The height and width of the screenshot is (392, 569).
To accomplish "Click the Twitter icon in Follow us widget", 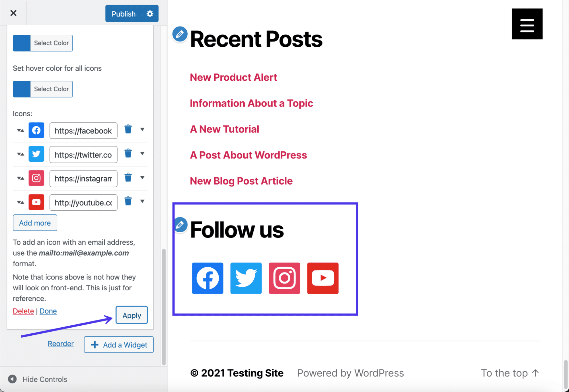I will [246, 278].
